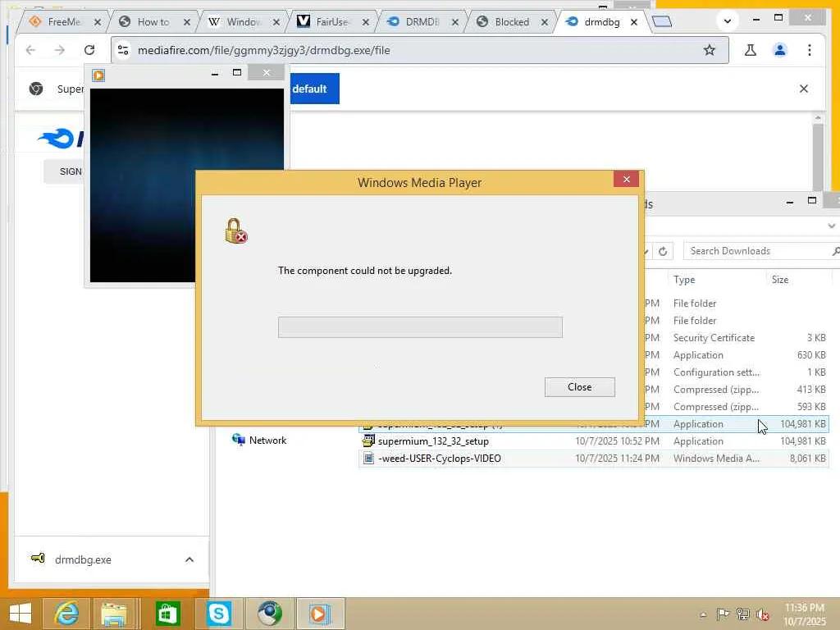Screen dimensions: 840x630
Task: Open Windows Media Player taskbar icon
Action: 319,614
